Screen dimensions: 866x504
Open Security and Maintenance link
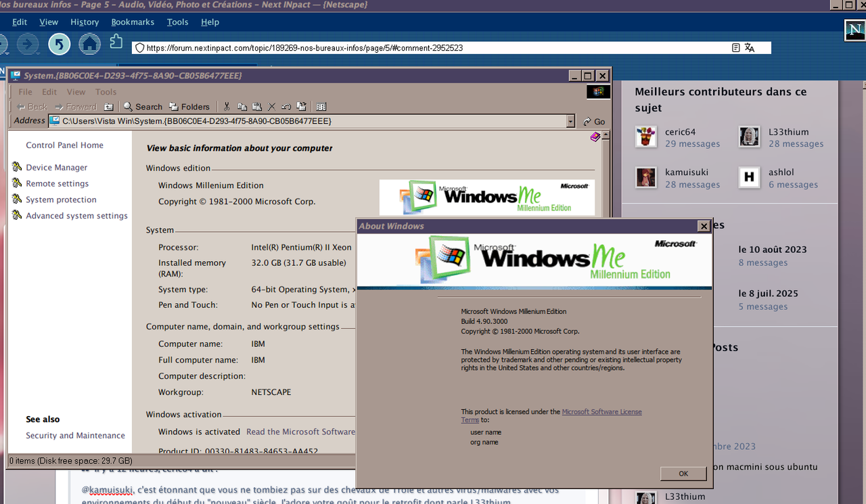coord(76,436)
